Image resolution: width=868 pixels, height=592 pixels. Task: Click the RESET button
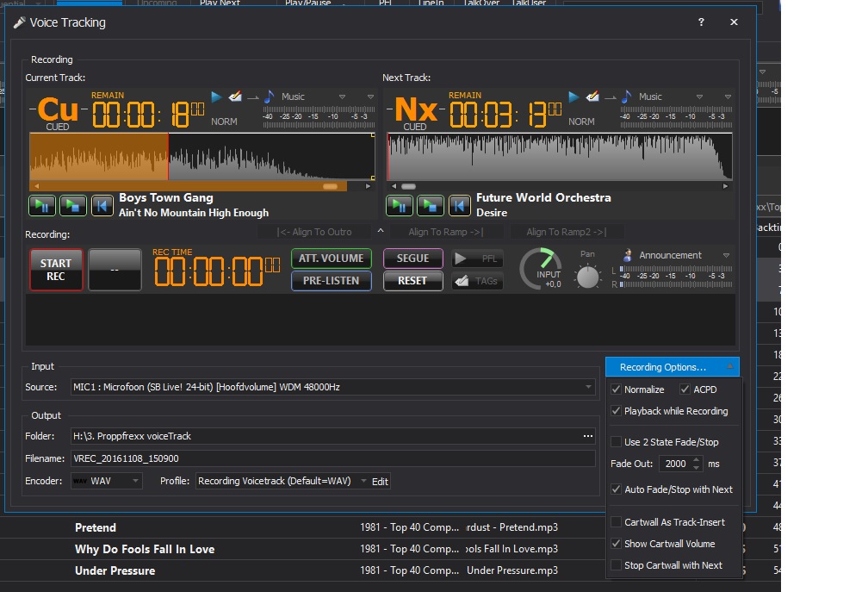(x=413, y=281)
